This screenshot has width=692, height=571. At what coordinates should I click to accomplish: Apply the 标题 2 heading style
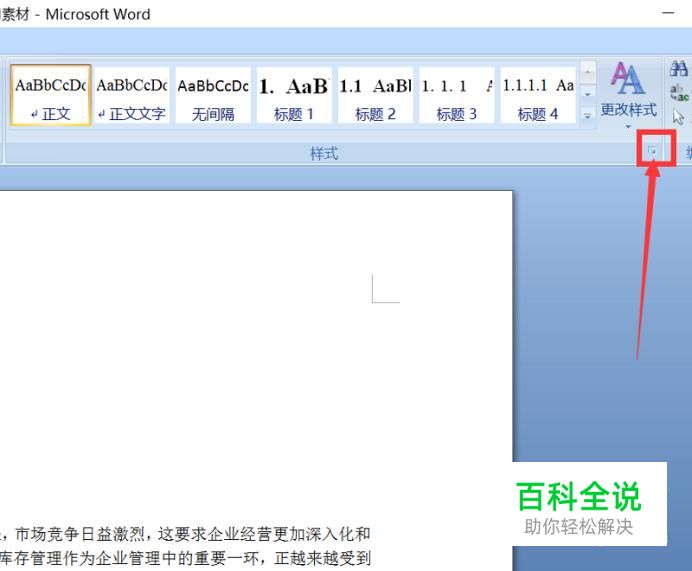point(376,95)
